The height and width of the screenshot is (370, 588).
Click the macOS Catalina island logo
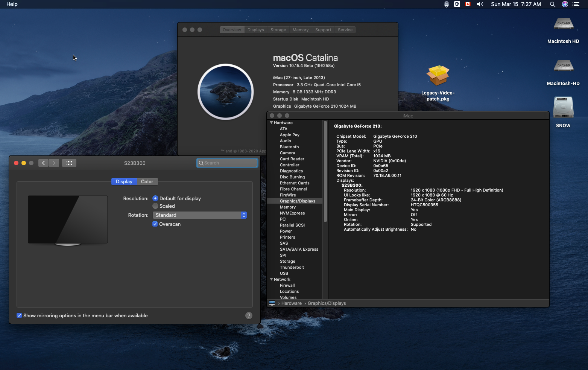coord(226,92)
